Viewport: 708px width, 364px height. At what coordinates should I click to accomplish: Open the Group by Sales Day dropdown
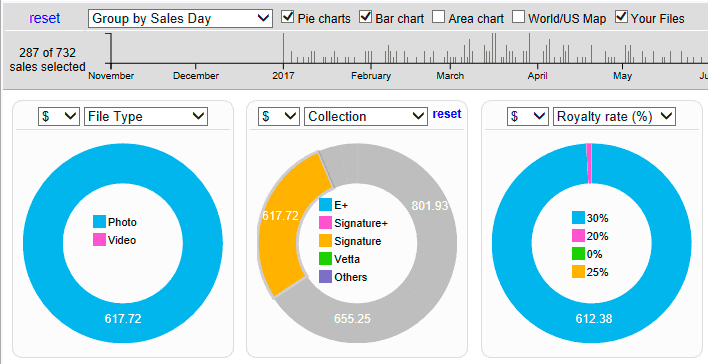pyautogui.click(x=180, y=19)
